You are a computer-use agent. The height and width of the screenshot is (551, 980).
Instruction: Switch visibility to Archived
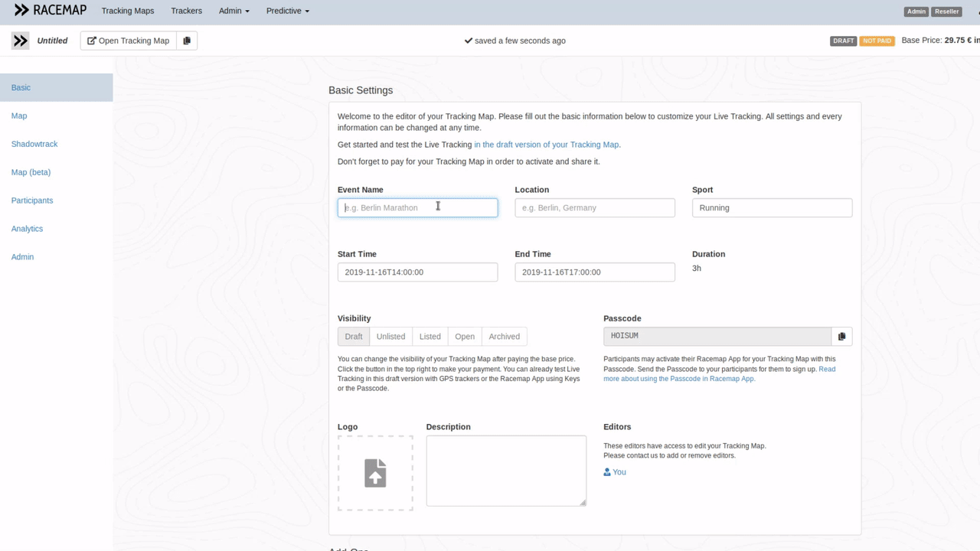(504, 337)
